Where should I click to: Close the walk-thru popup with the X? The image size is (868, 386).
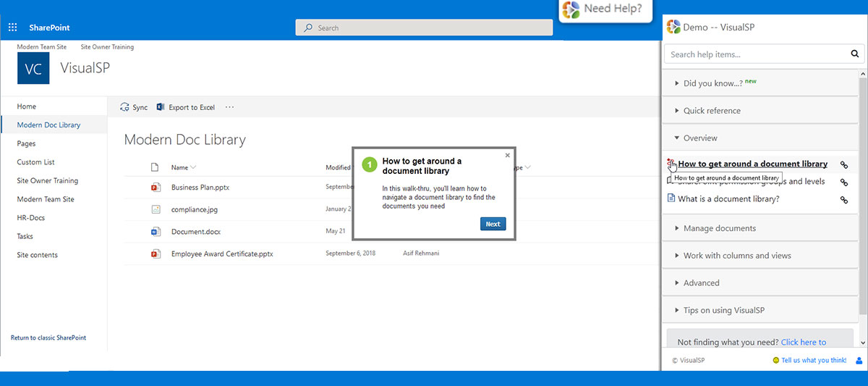[507, 155]
